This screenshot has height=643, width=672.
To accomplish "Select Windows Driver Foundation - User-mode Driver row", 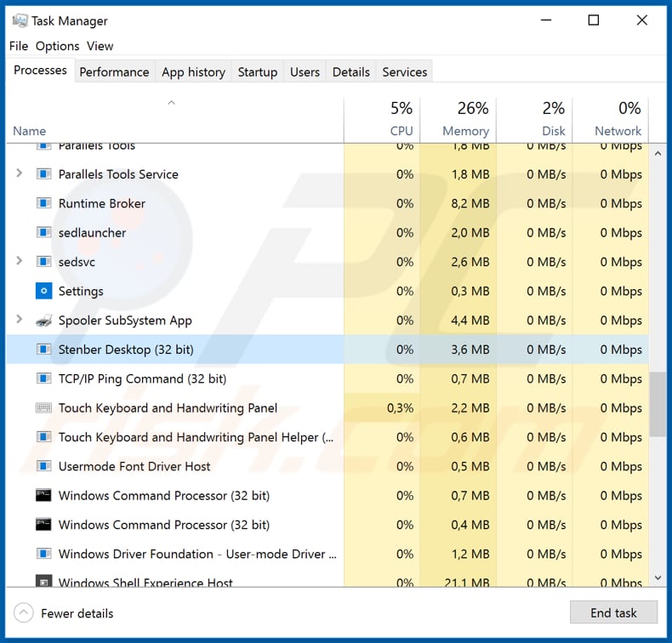I will [x=327, y=554].
